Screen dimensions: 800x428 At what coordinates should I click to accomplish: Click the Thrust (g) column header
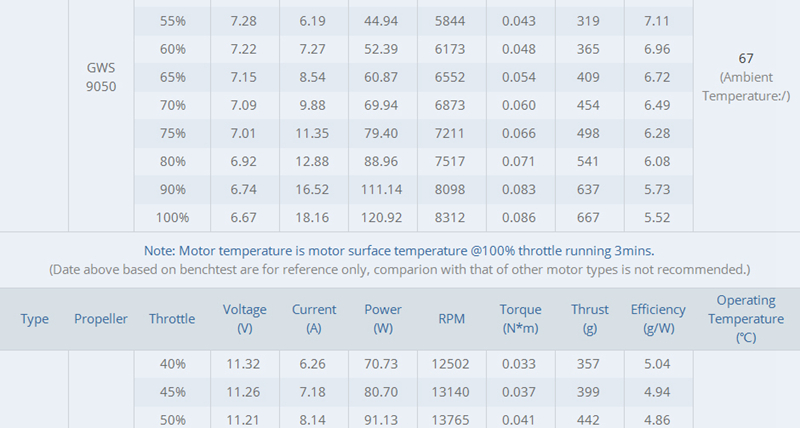(589, 319)
